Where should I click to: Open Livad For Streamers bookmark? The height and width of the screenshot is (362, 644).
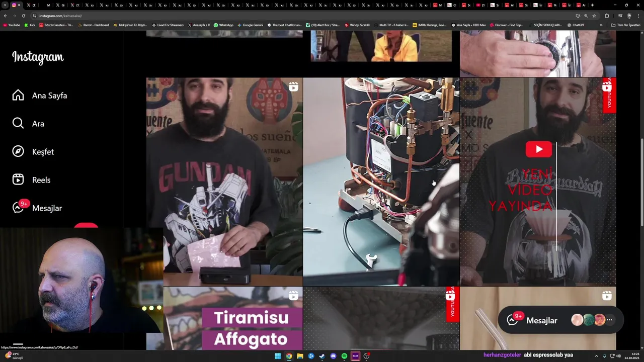[x=168, y=25]
